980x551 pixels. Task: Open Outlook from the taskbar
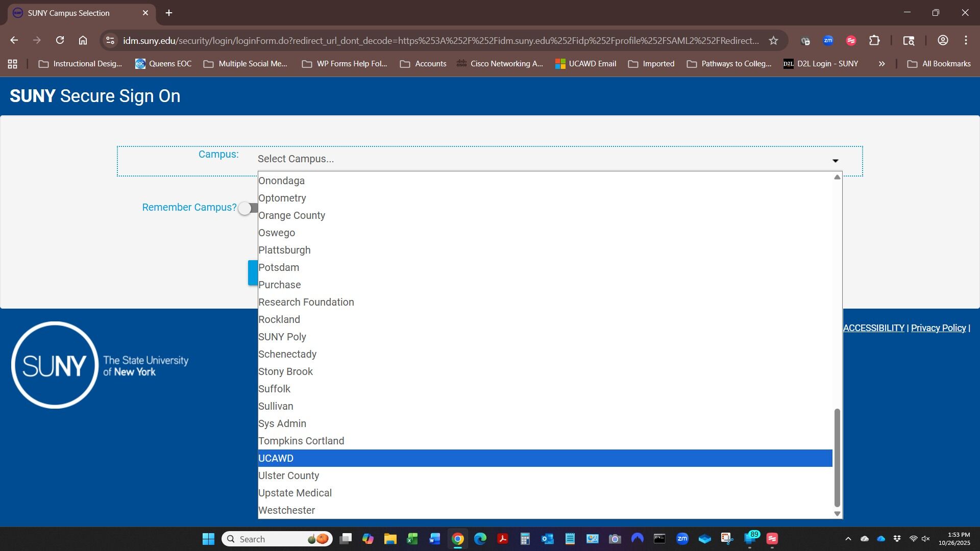pos(547,539)
